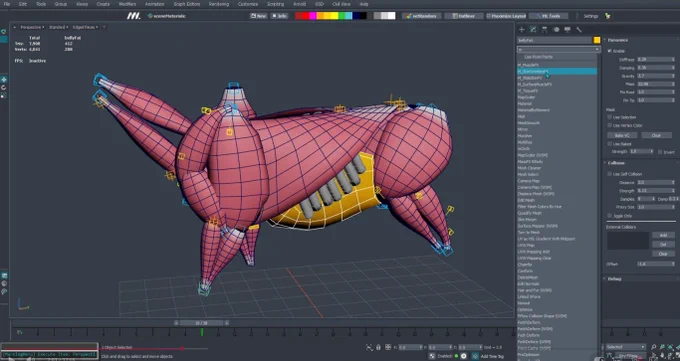Open the Scripting menu
This screenshot has width=680, height=361.
pyautogui.click(x=275, y=4)
